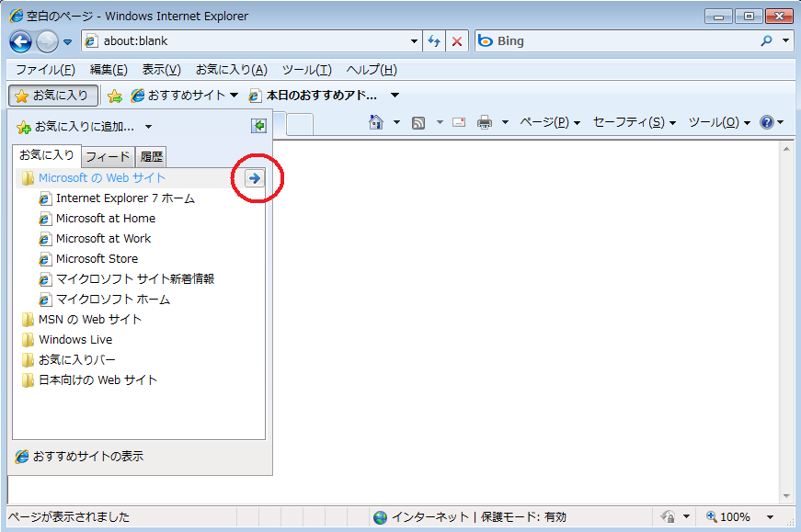Click the search magnifier icon
Viewport: 801px width, 532px height.
pos(766,40)
